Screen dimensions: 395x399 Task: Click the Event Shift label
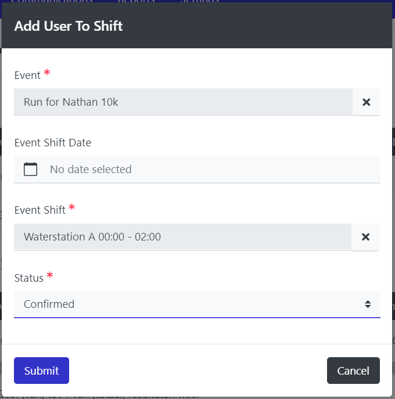(40, 210)
